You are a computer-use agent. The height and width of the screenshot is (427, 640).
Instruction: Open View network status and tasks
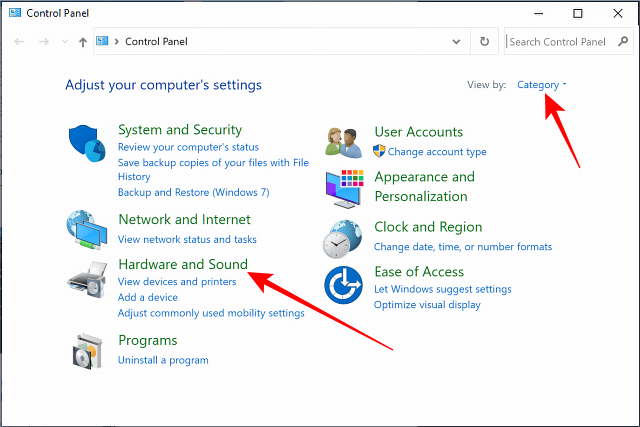click(187, 239)
